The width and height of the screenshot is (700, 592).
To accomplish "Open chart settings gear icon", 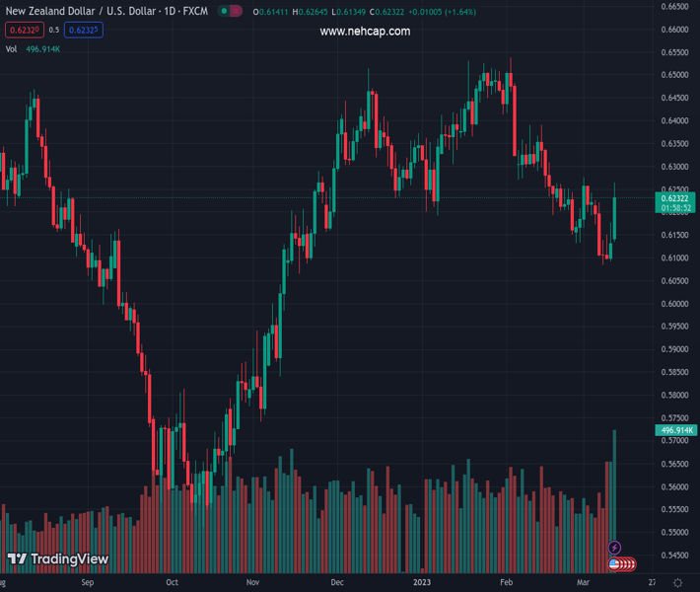I will (x=678, y=583).
